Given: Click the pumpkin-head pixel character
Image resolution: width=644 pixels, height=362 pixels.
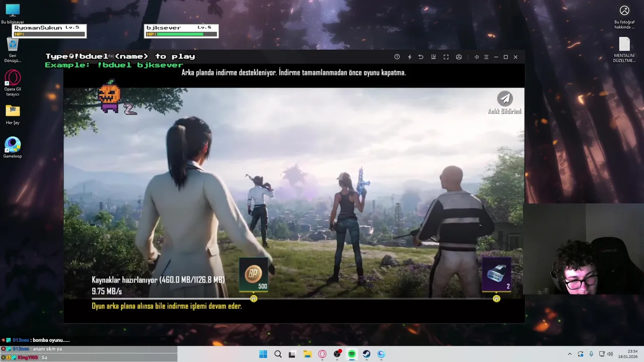Looking at the screenshot, I should [109, 96].
